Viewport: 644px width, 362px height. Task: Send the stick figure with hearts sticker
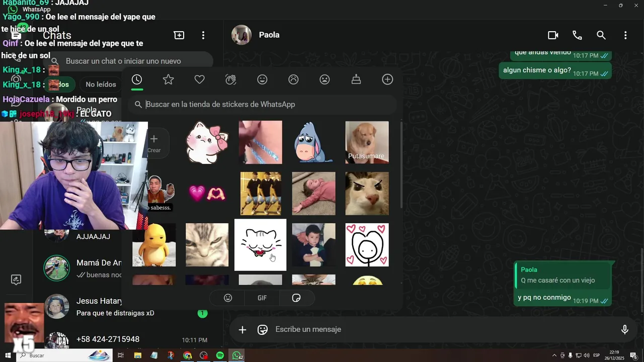click(367, 245)
